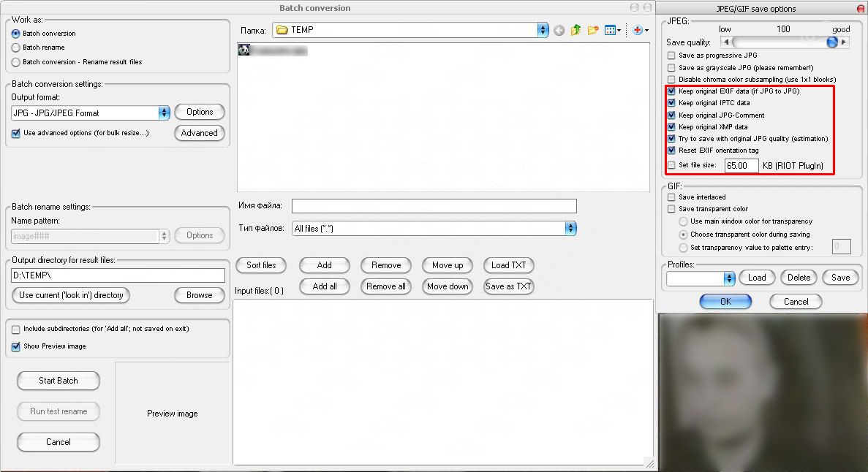Create a new folder via toolbar icon

[593, 31]
